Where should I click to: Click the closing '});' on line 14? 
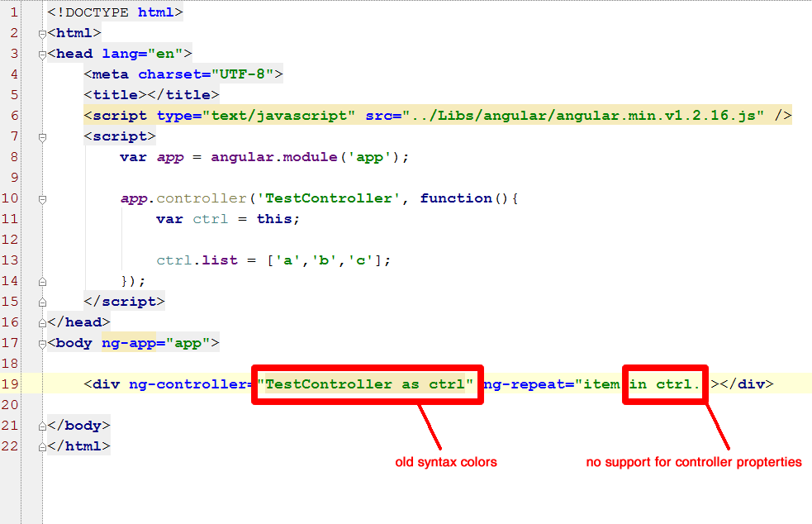click(x=133, y=281)
